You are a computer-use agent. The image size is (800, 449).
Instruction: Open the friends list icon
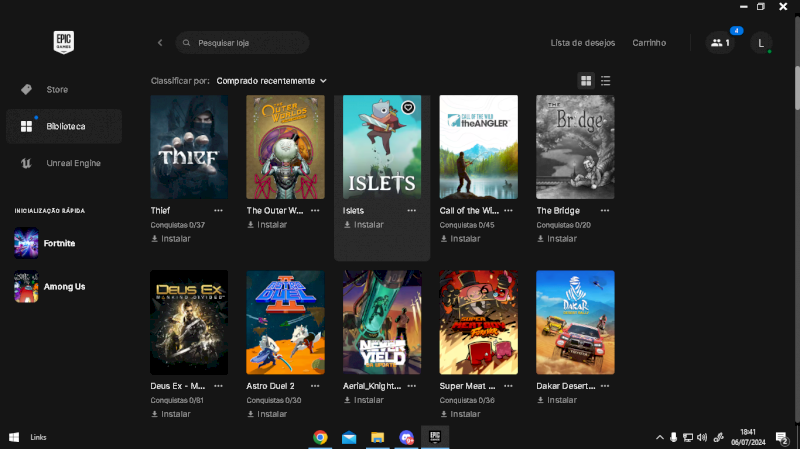tap(719, 43)
